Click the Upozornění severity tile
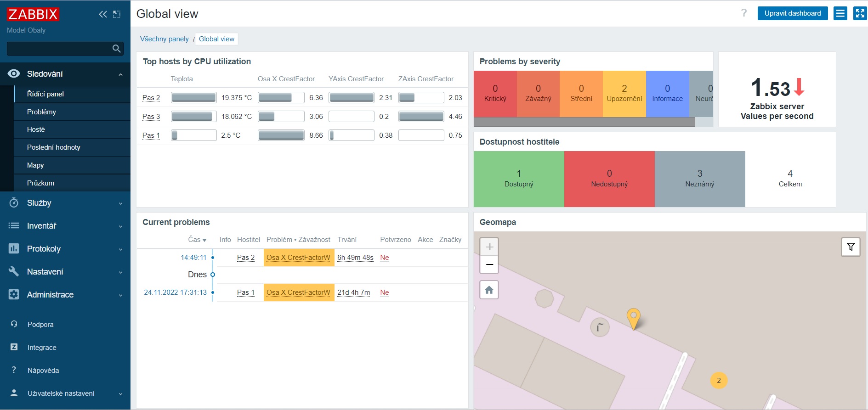 pyautogui.click(x=624, y=94)
